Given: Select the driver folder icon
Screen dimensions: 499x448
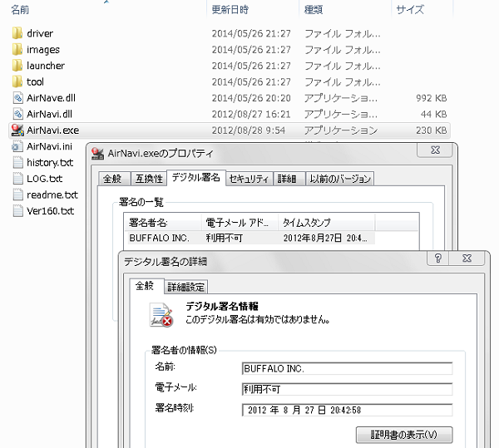Looking at the screenshot, I should point(17,33).
